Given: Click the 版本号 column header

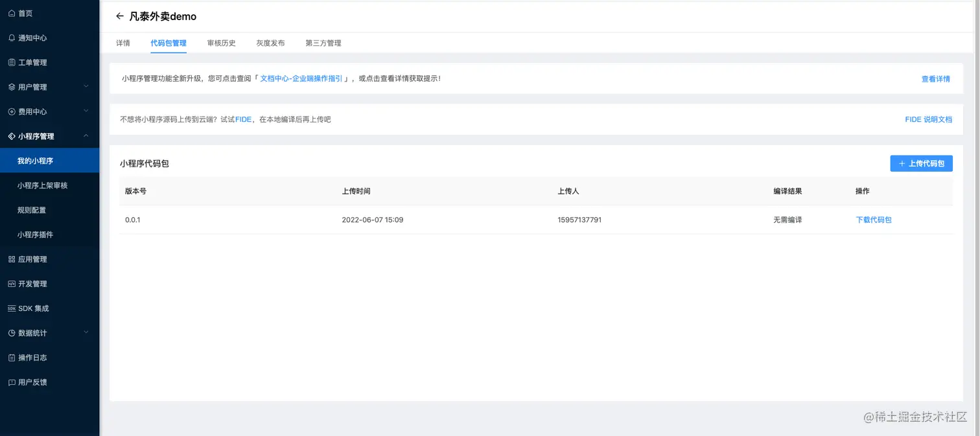Looking at the screenshot, I should coord(135,191).
